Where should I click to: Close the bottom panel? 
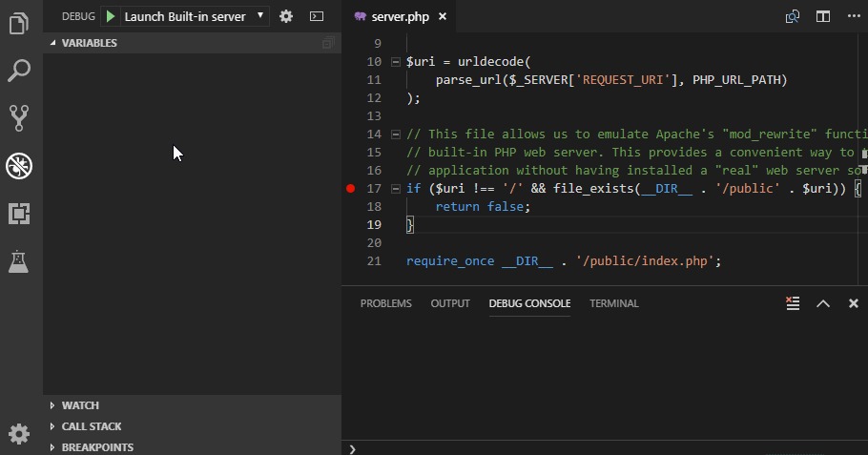[x=854, y=303]
